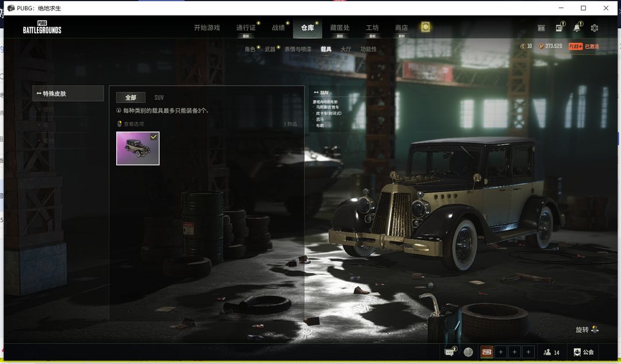Screen dimensions: 621x364
Task: Toggle the equipped checkmark on car skin
Action: 154,137
